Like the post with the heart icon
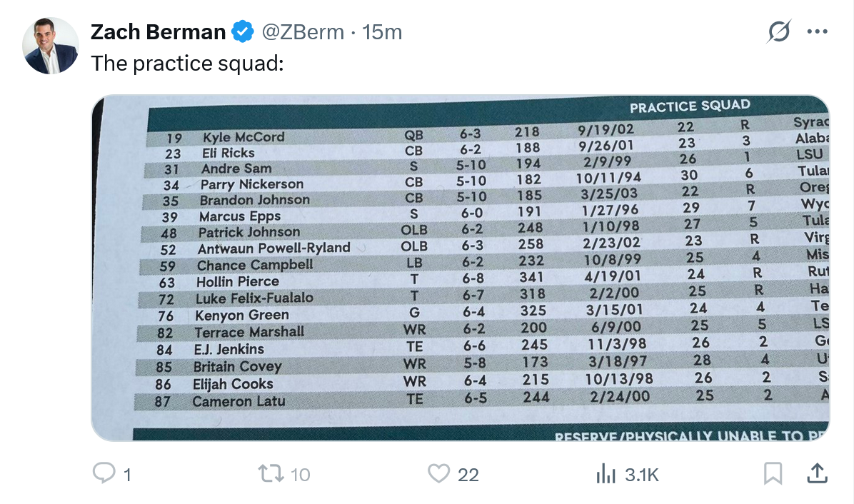This screenshot has width=854, height=504. pyautogui.click(x=438, y=473)
